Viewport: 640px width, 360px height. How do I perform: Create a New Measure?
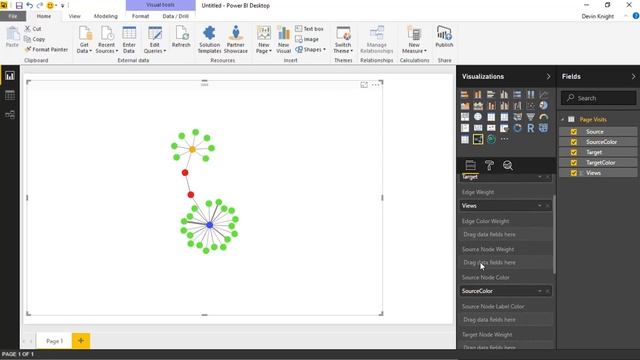coord(414,40)
